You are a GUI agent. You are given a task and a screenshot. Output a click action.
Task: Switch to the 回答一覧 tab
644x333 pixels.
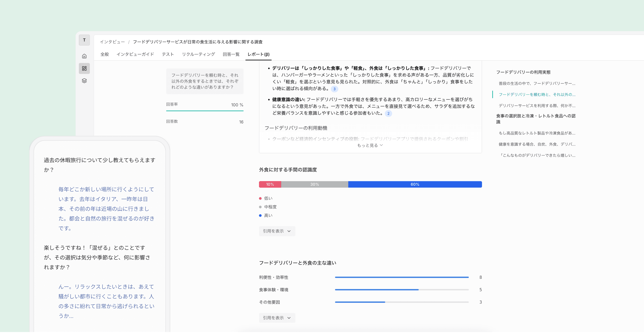[231, 54]
